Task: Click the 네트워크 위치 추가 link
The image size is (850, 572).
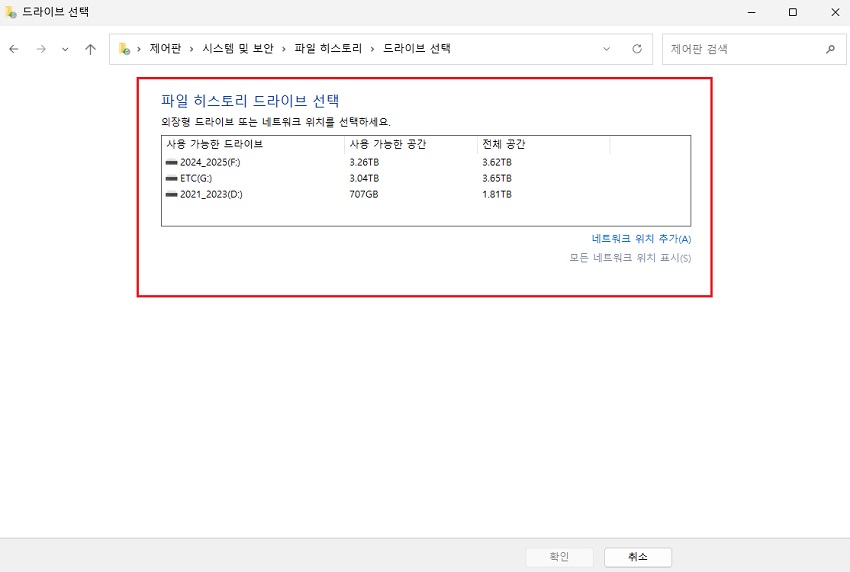Action: click(x=641, y=239)
